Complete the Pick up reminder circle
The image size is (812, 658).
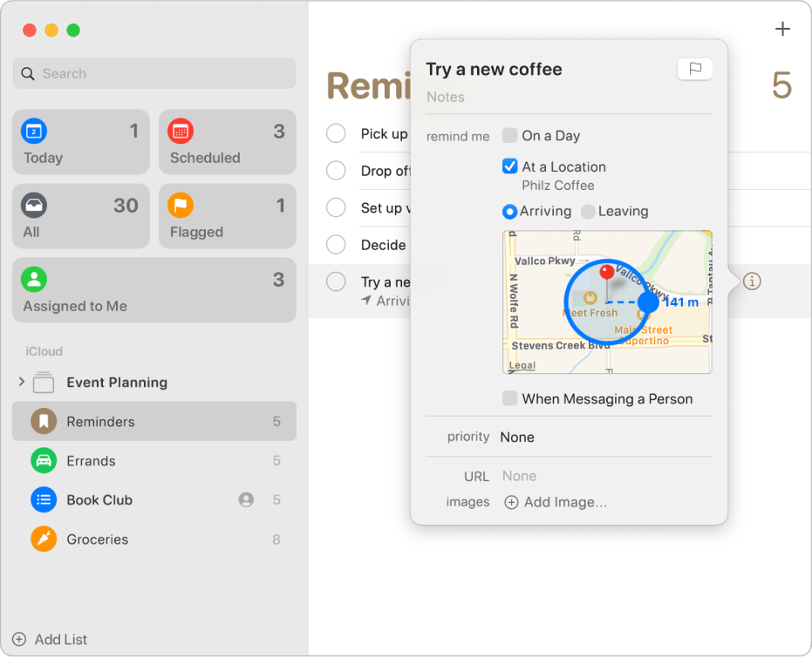(336, 133)
